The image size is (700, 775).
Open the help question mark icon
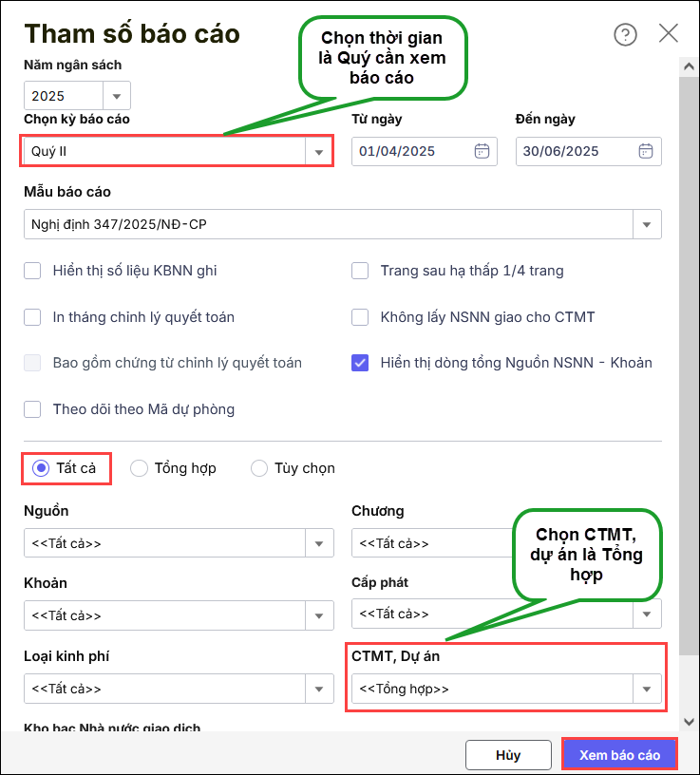point(625,35)
